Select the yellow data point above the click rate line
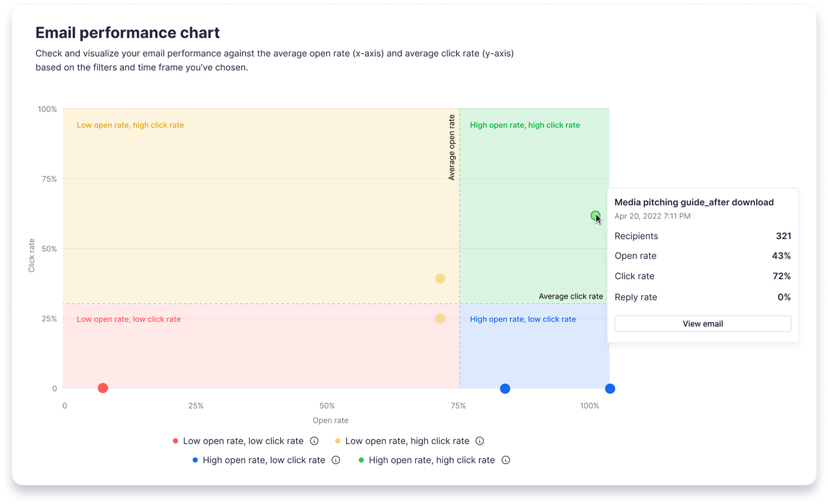This screenshot has width=828, height=504. click(440, 278)
